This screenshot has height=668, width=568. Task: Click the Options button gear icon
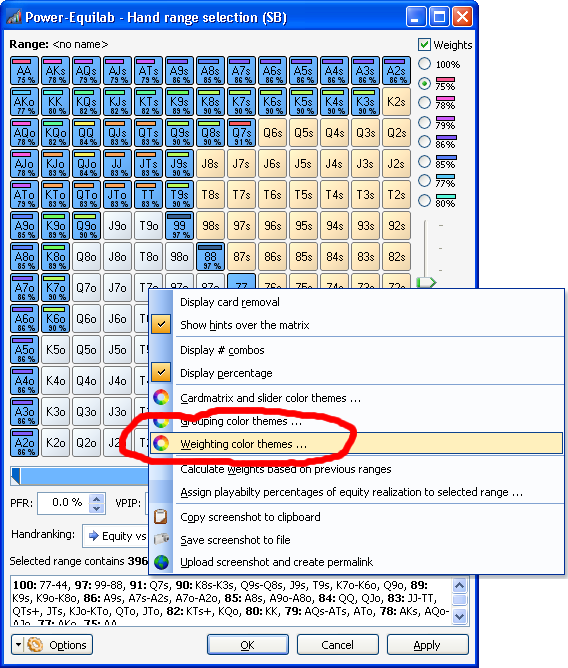[x=35, y=645]
